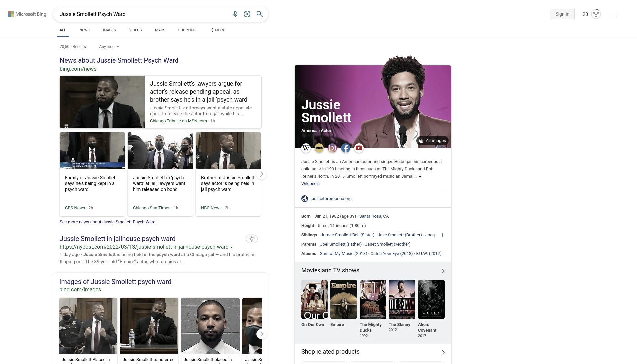
Task: Open Microsoft Rewards trophy icon
Action: click(596, 14)
